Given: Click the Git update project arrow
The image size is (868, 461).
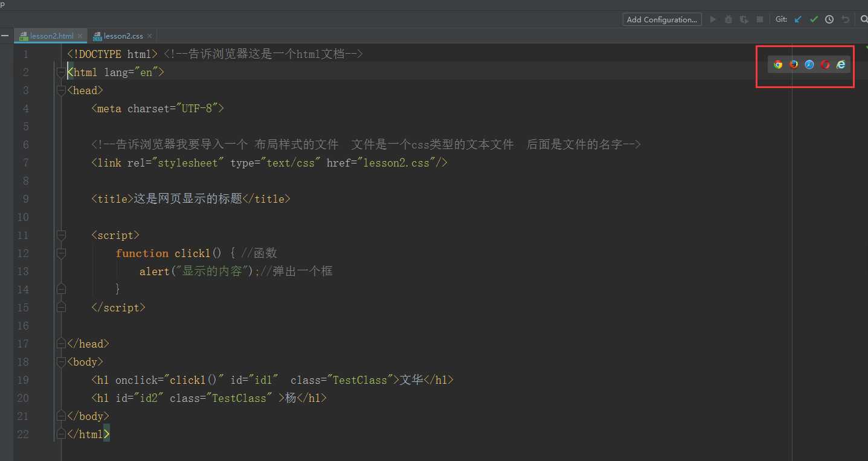Looking at the screenshot, I should (x=798, y=19).
